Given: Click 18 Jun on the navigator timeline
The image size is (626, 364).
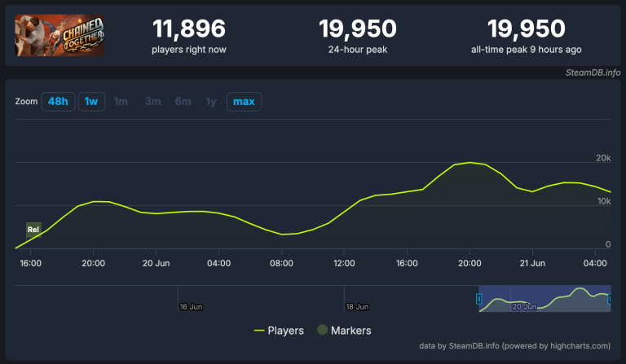Looking at the screenshot, I should 357,307.
